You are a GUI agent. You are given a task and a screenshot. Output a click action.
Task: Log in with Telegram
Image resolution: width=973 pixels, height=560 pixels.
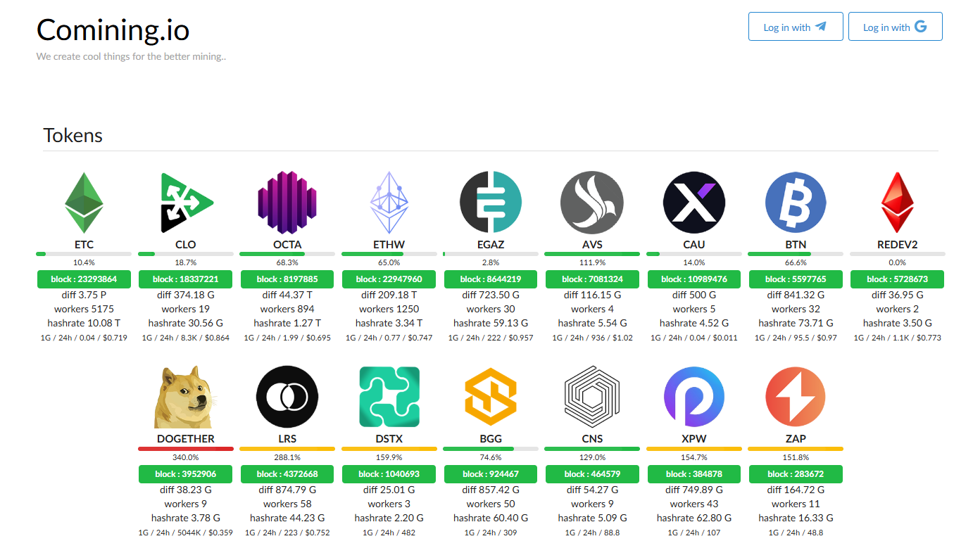click(795, 27)
